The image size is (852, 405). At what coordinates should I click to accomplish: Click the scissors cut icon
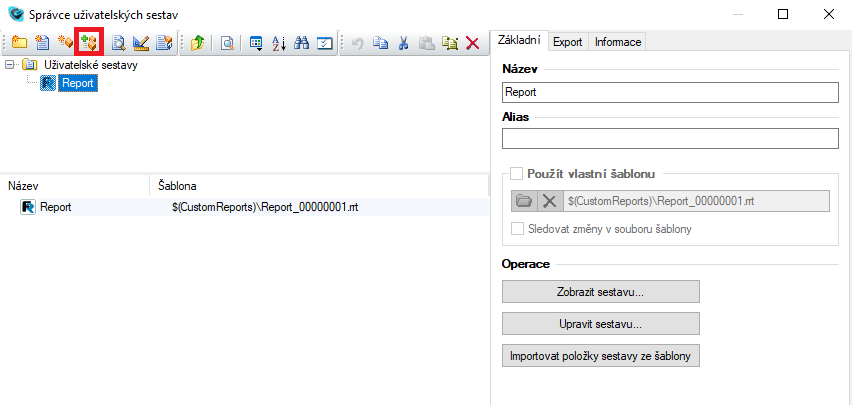[x=404, y=43]
